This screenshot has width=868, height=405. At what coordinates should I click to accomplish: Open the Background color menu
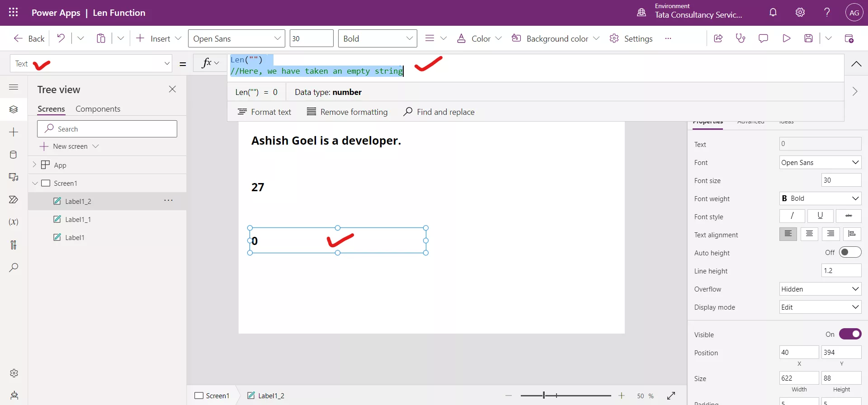tap(555, 38)
